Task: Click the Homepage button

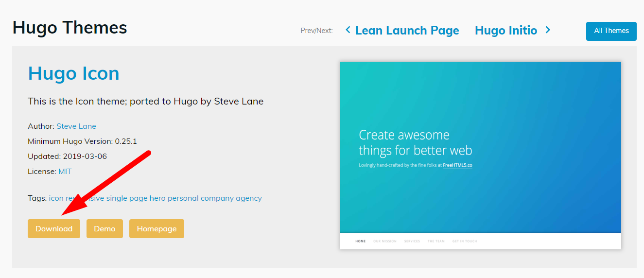Action: pos(157,229)
